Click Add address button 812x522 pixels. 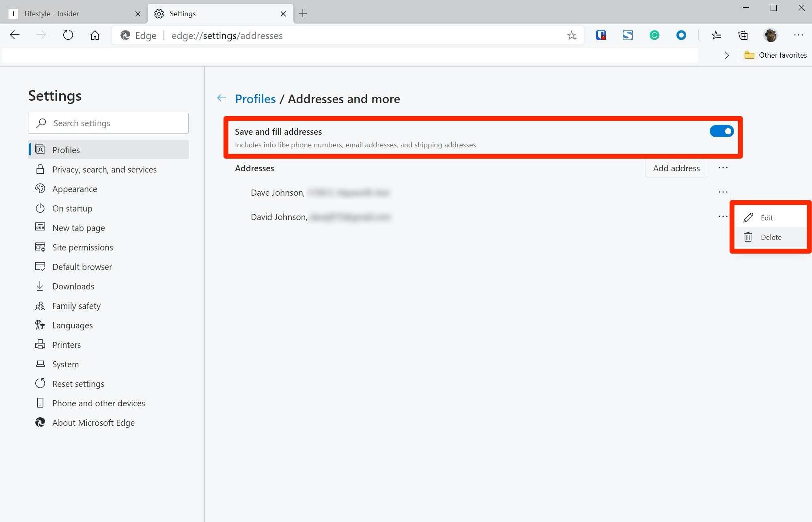(676, 168)
